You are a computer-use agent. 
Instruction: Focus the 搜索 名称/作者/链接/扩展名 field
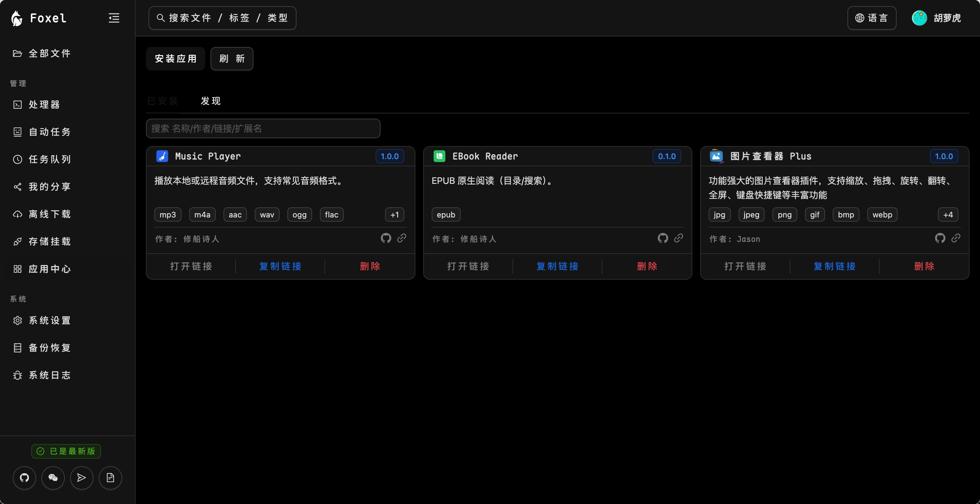point(263,128)
